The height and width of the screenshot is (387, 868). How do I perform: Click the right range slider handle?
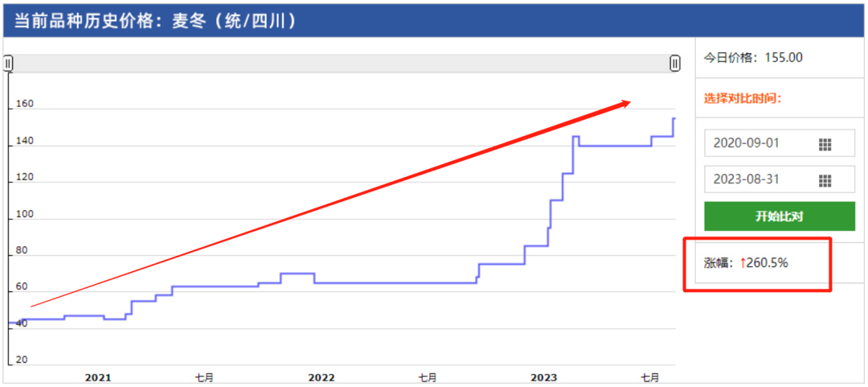[675, 64]
